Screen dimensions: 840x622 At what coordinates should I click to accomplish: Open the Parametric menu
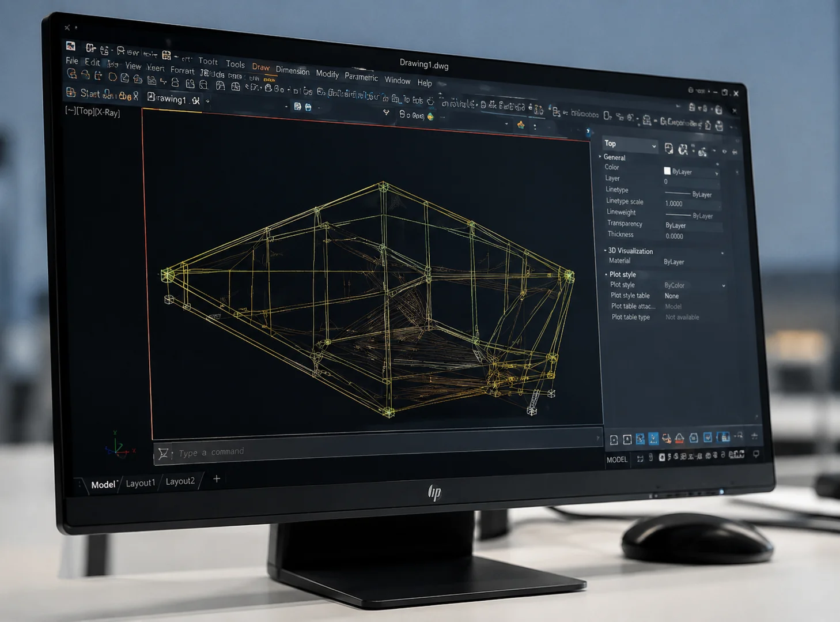pos(361,77)
